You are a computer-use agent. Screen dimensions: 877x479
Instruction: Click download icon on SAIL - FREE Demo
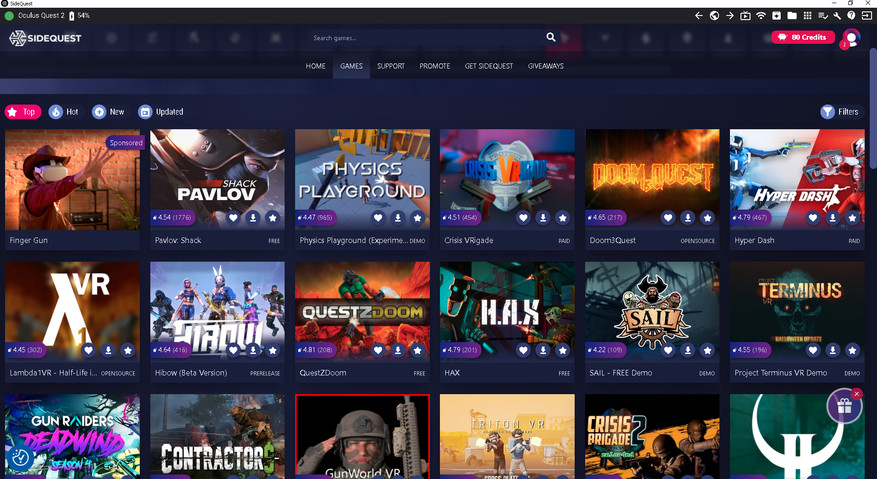coord(687,350)
